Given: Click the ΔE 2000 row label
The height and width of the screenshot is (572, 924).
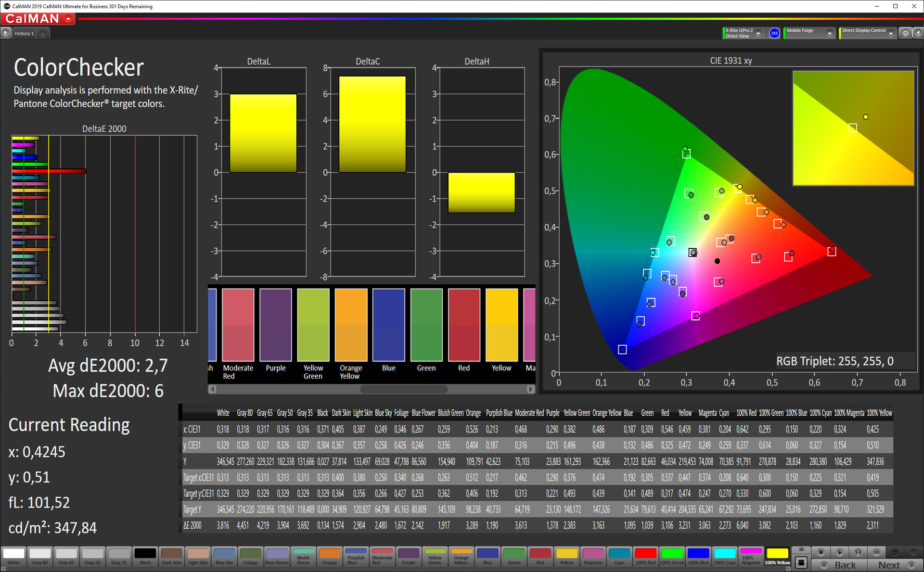Looking at the screenshot, I should [x=192, y=525].
